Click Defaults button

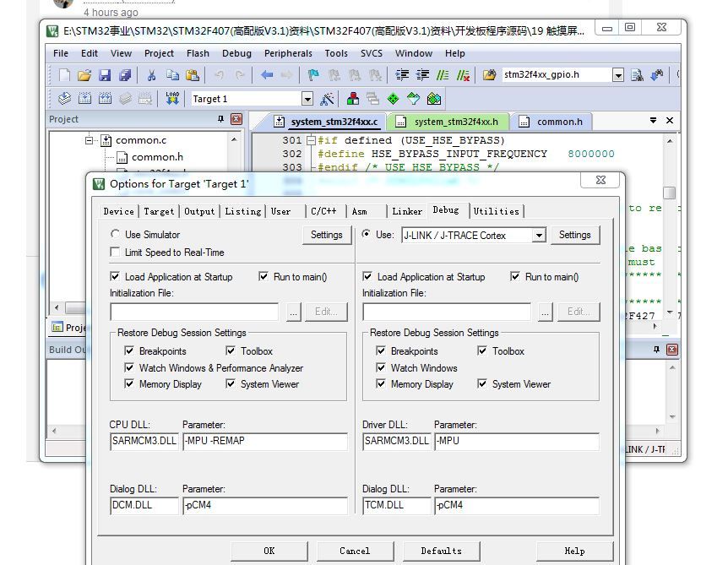click(441, 551)
